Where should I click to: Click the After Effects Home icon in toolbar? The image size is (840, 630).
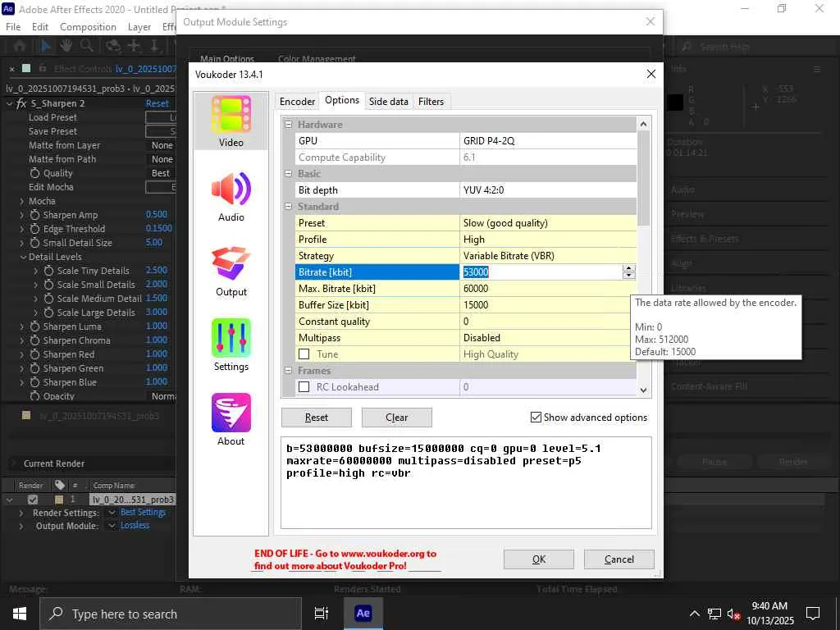[x=20, y=46]
